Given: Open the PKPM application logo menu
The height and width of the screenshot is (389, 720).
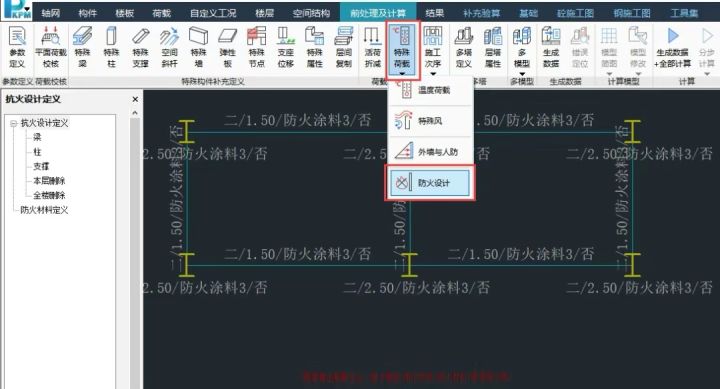Looking at the screenshot, I should tap(17, 10).
